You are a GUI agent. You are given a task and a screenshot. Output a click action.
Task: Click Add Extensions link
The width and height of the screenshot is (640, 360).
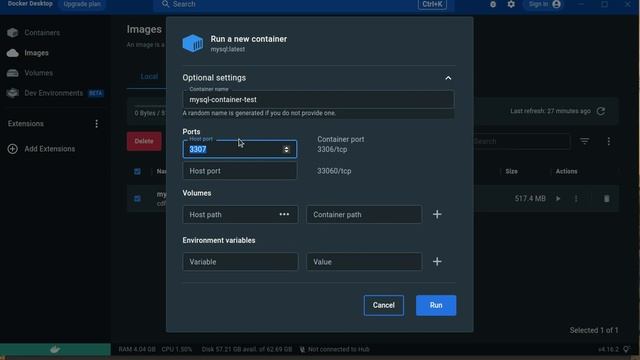coord(49,149)
